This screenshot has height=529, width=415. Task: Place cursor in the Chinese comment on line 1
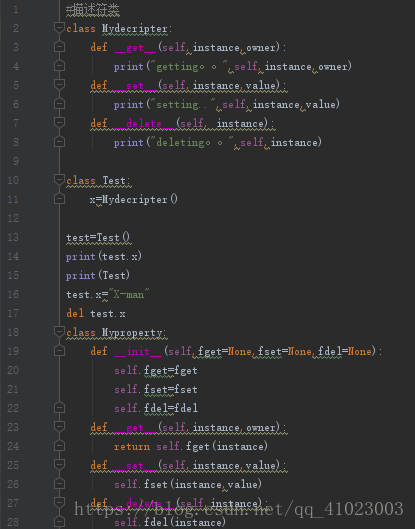pyautogui.click(x=92, y=10)
